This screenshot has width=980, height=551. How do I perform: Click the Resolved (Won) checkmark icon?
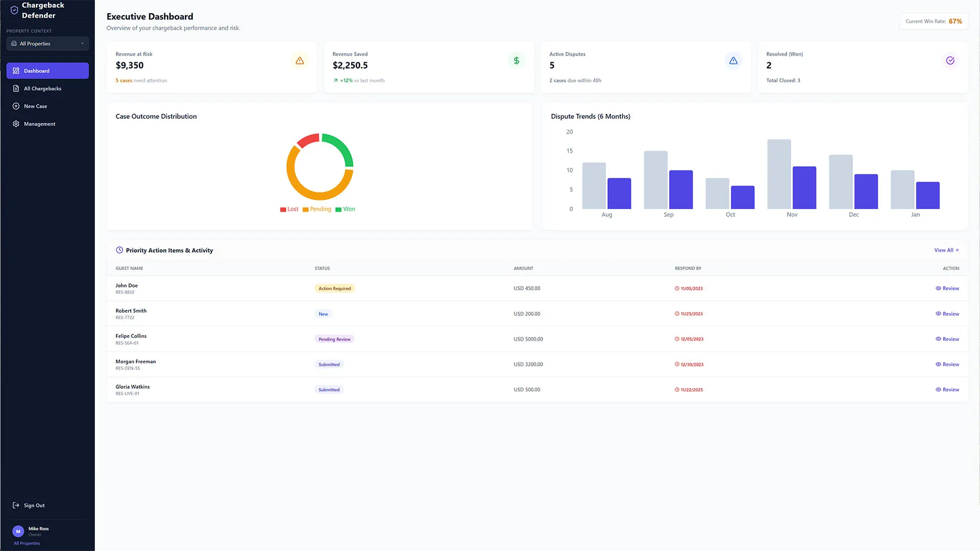tap(950, 61)
